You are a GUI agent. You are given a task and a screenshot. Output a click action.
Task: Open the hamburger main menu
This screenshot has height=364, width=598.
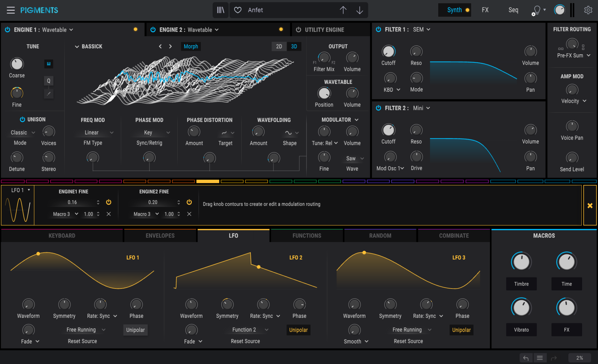tap(11, 10)
